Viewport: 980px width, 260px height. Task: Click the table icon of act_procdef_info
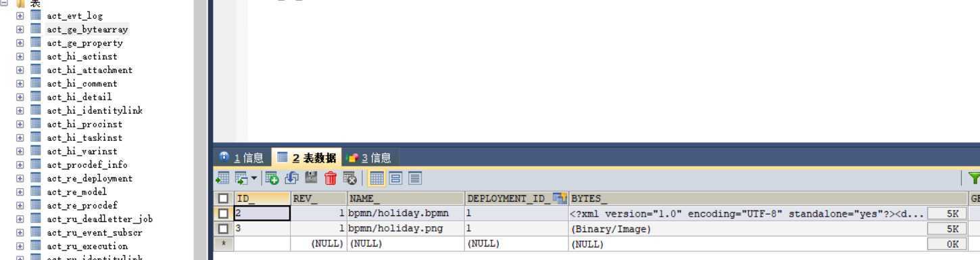pos(36,164)
